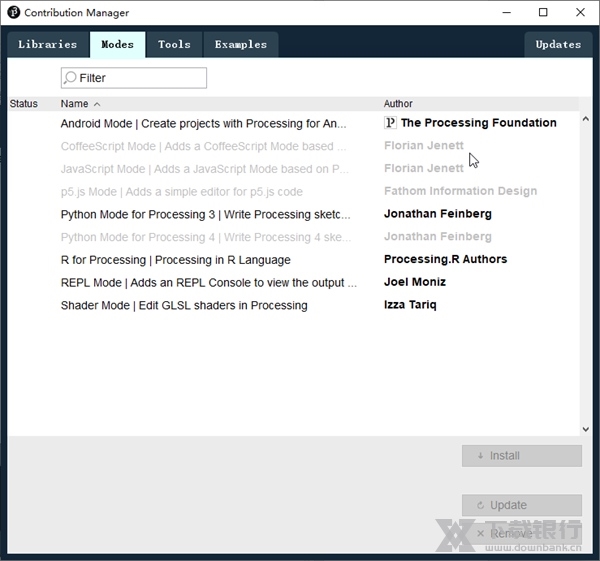Click the Install button
The image size is (600, 561).
(x=522, y=456)
